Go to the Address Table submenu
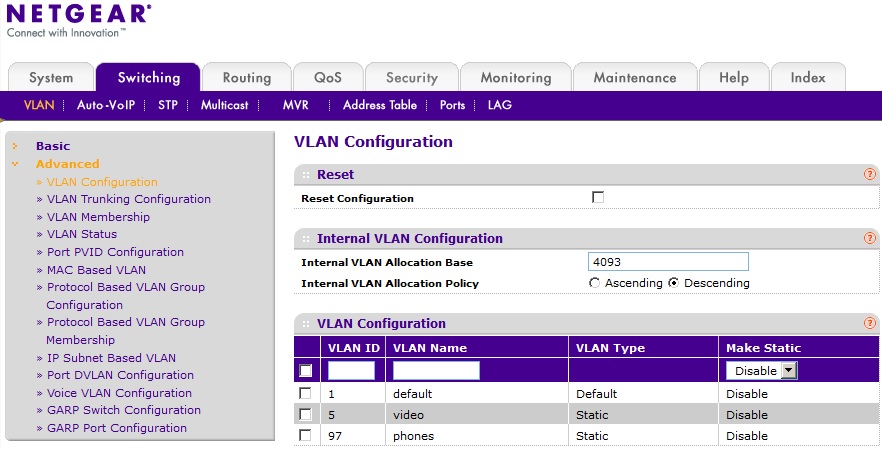This screenshot has height=449, width=882. point(380,105)
